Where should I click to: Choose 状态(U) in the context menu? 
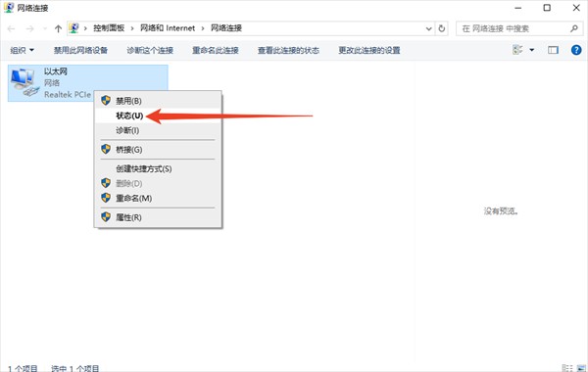158,116
